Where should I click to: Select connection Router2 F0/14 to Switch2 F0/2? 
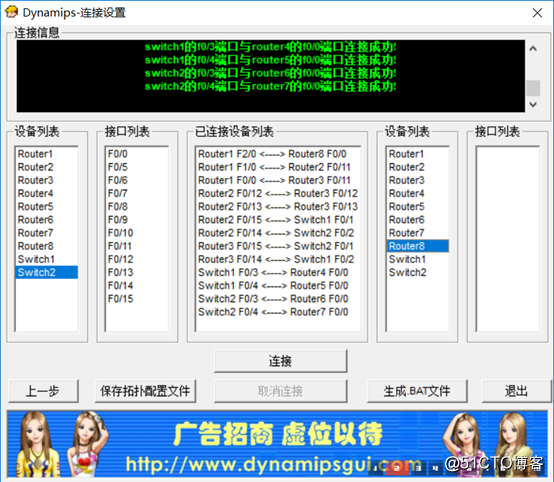tap(278, 233)
